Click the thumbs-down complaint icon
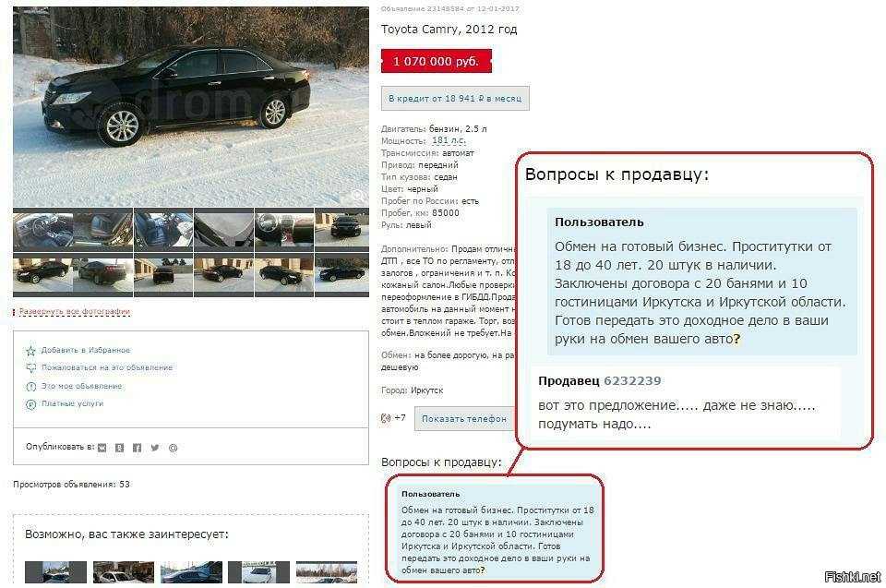886x588 pixels. [31, 368]
